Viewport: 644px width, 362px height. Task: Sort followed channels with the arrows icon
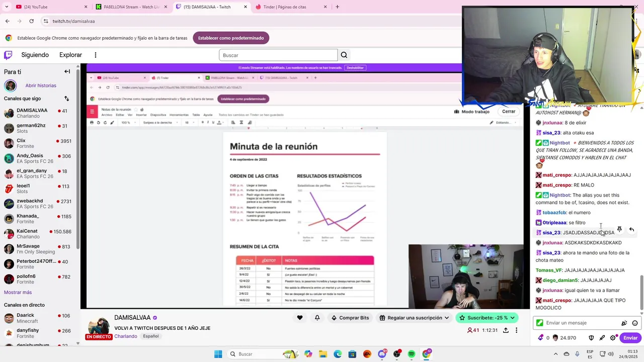point(66,99)
